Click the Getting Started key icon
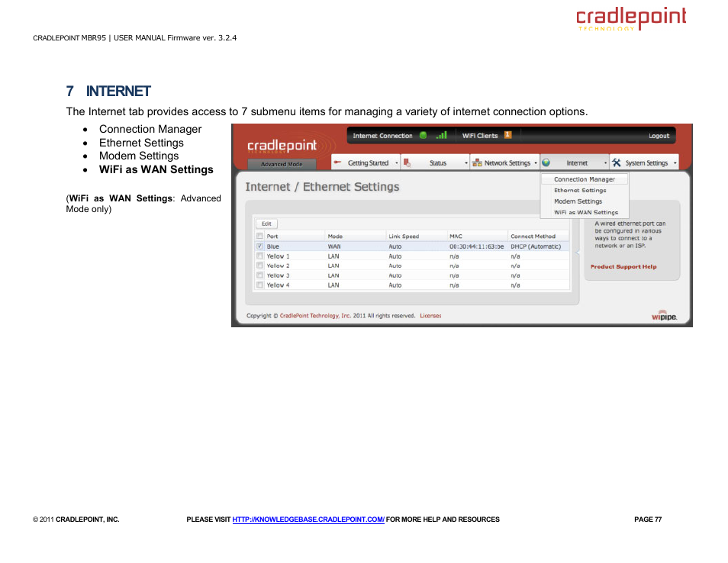Screen dimensions: 728x563 [337, 162]
